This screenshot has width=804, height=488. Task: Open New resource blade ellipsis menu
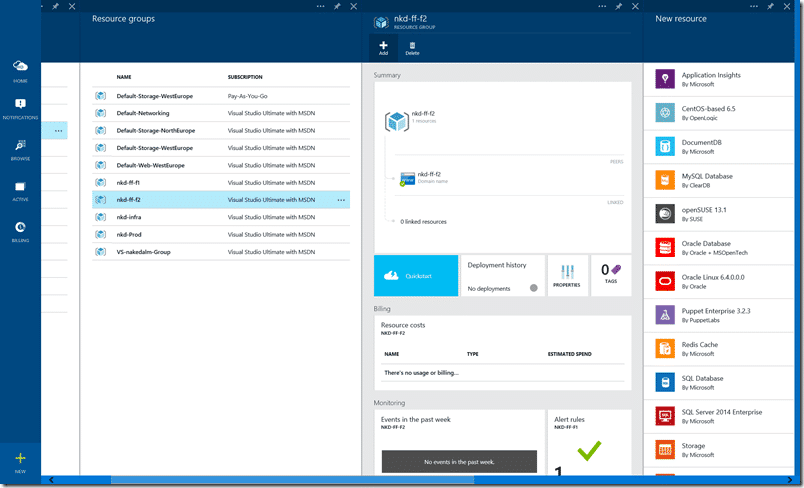(754, 6)
